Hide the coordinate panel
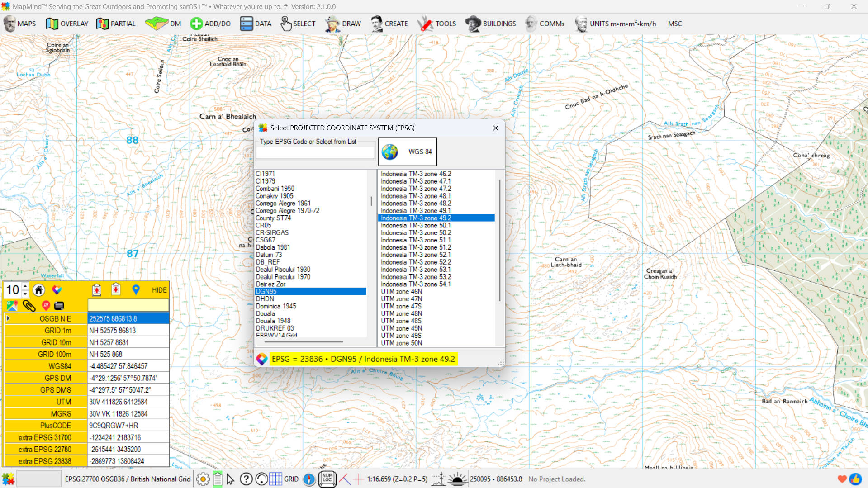Screen dimensions: 868x488 tap(159, 290)
